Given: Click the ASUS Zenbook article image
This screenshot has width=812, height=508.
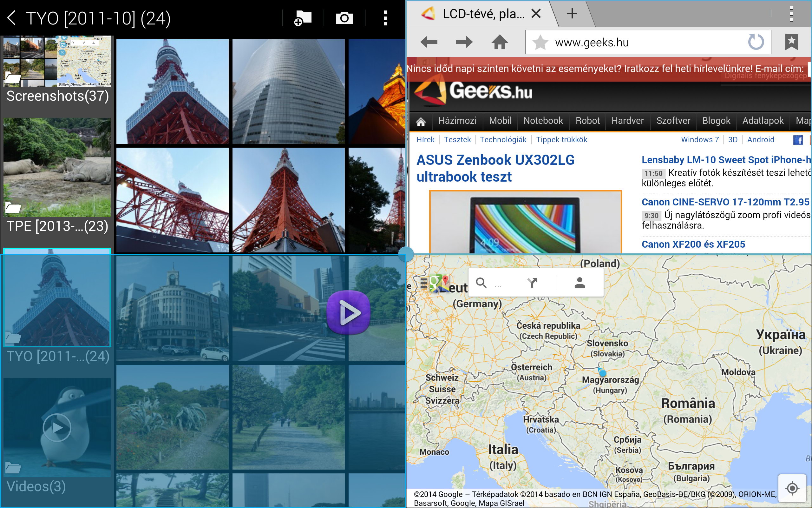Looking at the screenshot, I should click(526, 222).
